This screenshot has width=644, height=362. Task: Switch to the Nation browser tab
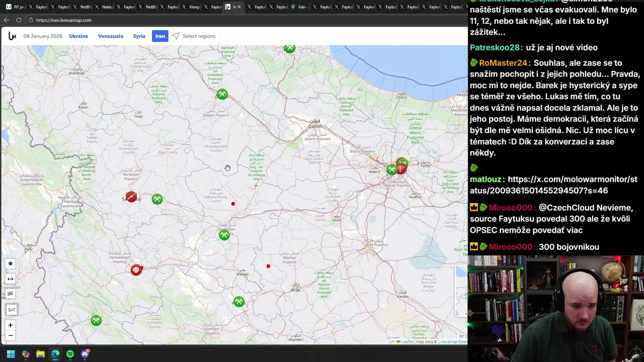coord(104,7)
